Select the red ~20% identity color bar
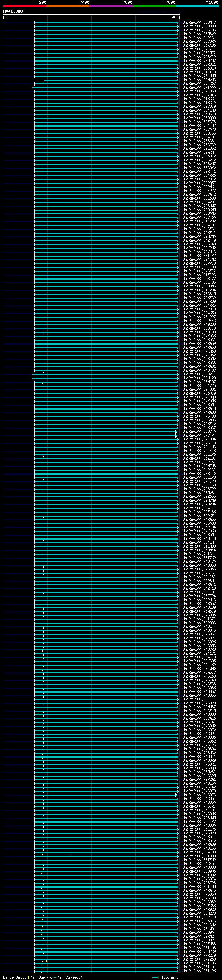222x980 pixels. point(25,6)
